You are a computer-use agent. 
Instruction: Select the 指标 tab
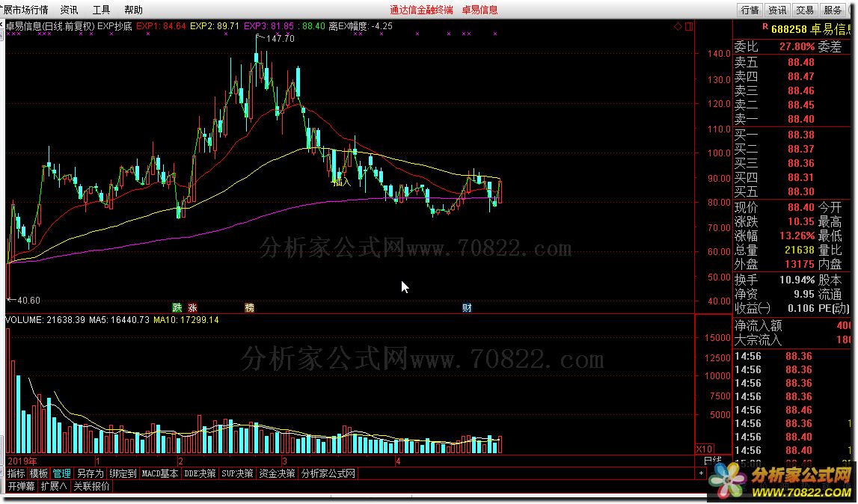tap(16, 473)
